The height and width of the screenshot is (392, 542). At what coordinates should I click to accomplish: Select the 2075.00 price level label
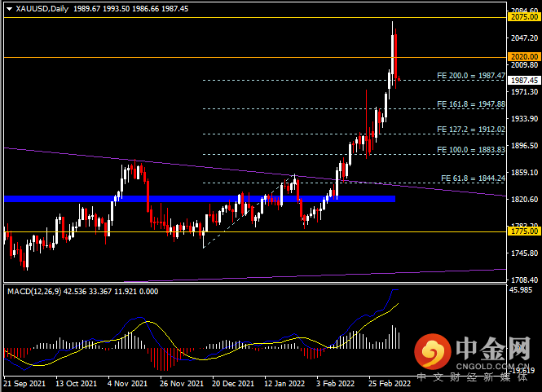(x=524, y=17)
